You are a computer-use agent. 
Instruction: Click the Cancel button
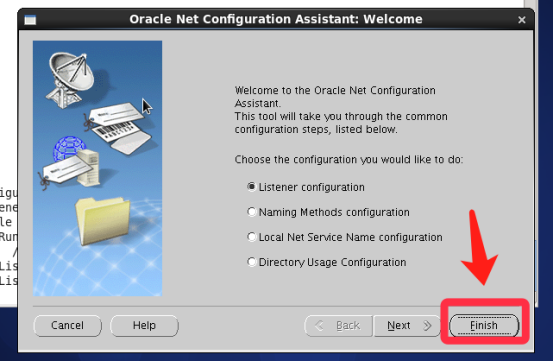click(x=67, y=325)
